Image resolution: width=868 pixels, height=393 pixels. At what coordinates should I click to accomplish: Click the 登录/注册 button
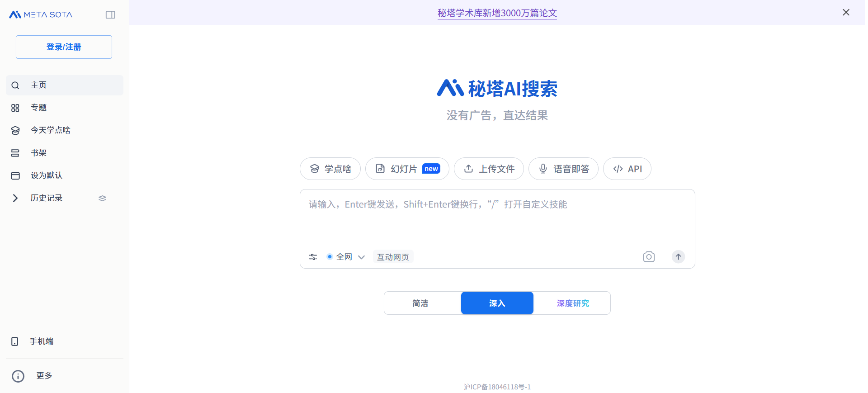pos(64,47)
